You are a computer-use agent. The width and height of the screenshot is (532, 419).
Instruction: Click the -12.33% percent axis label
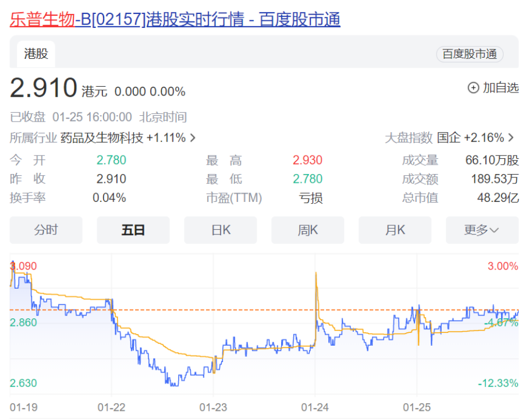click(x=498, y=384)
